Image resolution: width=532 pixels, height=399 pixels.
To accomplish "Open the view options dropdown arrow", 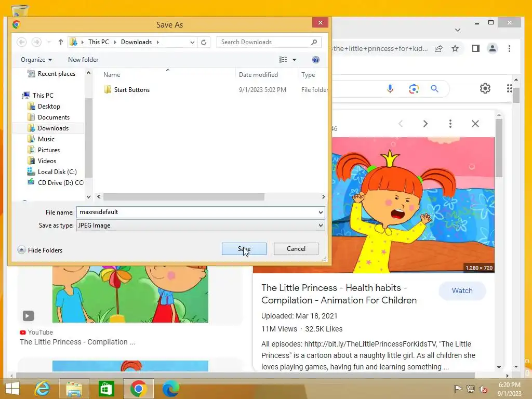I will tap(294, 60).
